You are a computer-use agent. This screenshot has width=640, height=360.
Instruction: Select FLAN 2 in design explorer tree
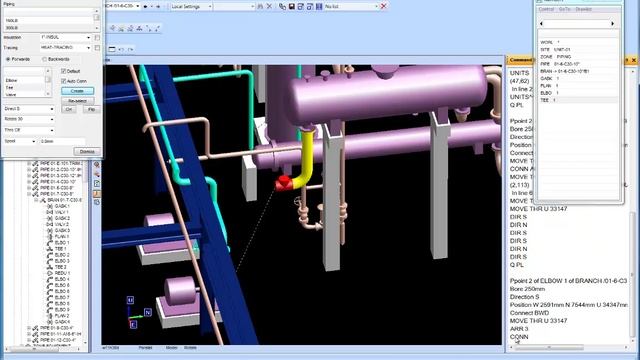[x=62, y=316]
